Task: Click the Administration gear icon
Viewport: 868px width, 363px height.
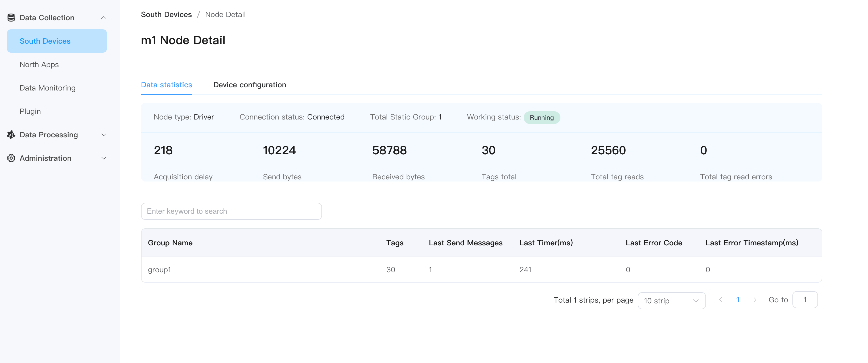Action: pyautogui.click(x=11, y=158)
